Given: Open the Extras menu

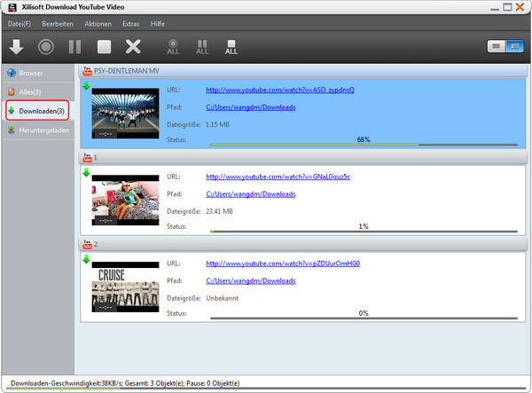Looking at the screenshot, I should pyautogui.click(x=131, y=24).
